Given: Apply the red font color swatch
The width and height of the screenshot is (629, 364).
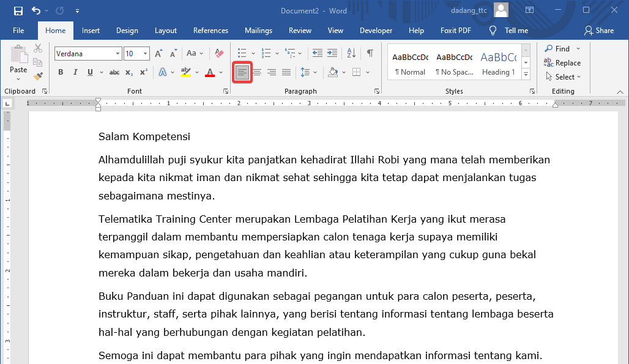Looking at the screenshot, I should pos(210,72).
